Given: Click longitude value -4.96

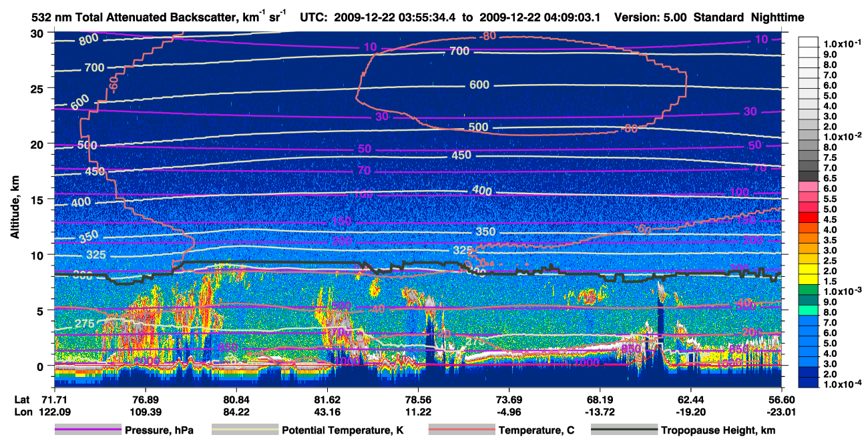Looking at the screenshot, I should (x=509, y=412).
